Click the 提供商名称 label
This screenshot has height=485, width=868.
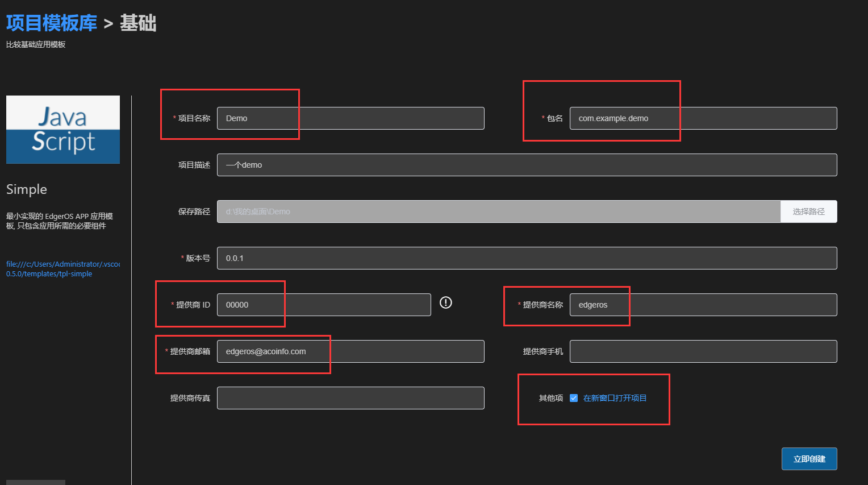(542, 305)
